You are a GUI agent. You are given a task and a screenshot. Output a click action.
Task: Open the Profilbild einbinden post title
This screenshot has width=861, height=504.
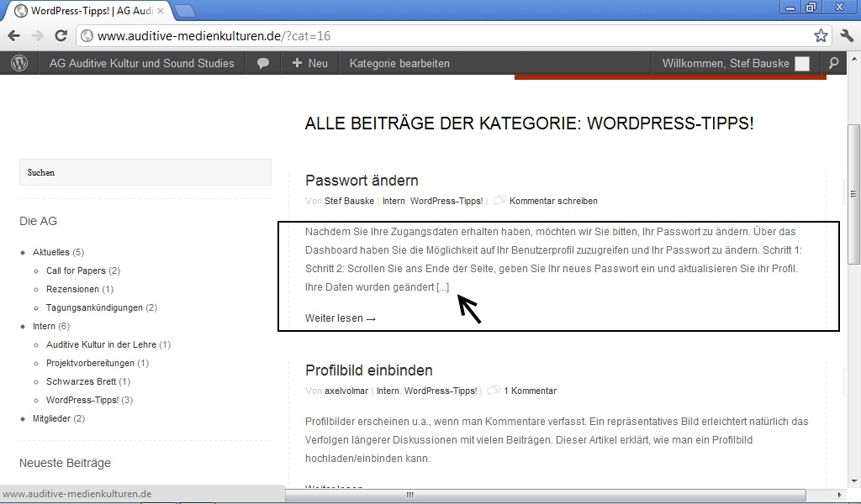[x=369, y=370]
